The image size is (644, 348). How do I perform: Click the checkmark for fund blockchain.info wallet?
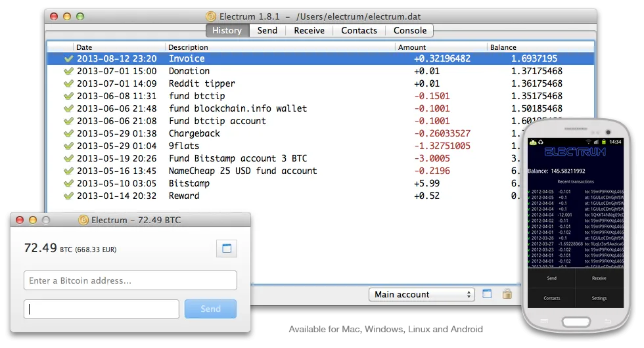[x=68, y=109]
